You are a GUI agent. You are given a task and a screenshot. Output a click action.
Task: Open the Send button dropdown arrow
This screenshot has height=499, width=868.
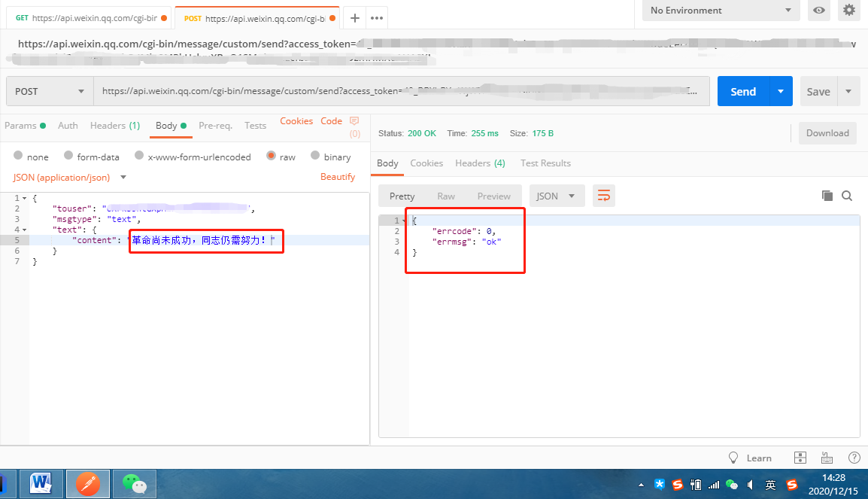781,91
